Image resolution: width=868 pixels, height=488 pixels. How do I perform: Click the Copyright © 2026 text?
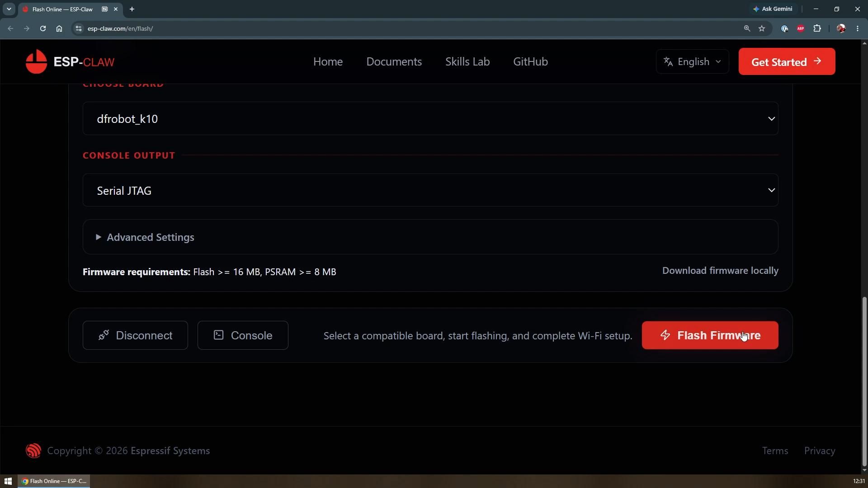pyautogui.click(x=87, y=451)
